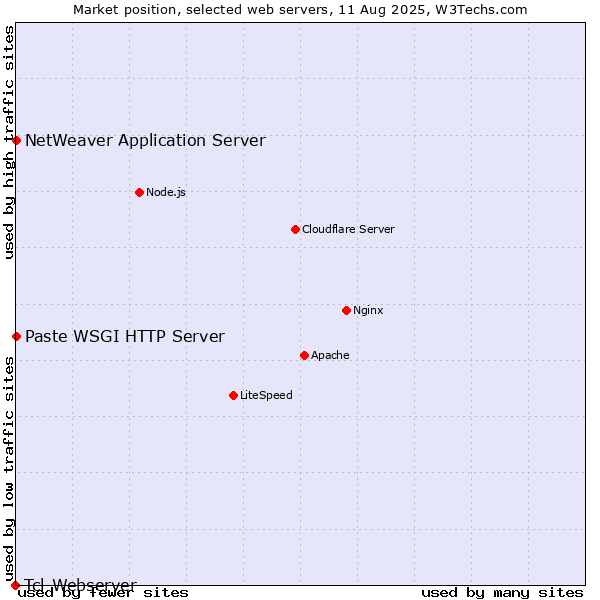Select the 'Nginx' label text
Viewport: 600px width, 600px height.
[368, 311]
